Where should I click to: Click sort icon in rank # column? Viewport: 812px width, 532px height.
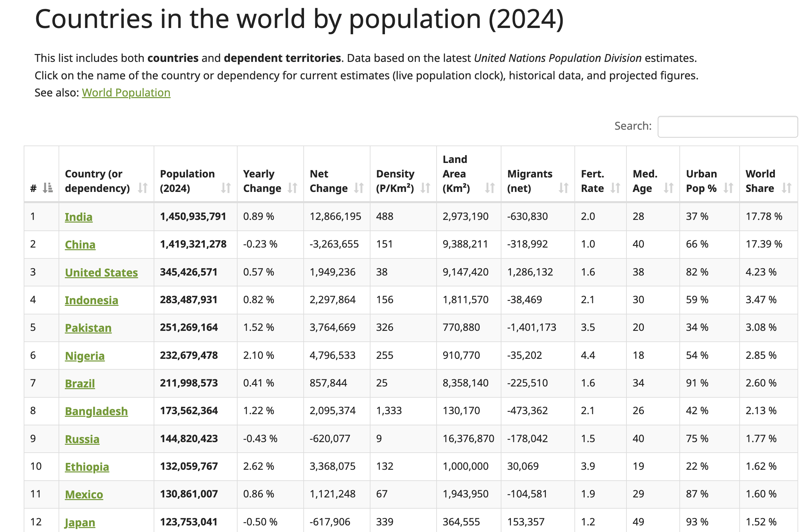pos(47,188)
